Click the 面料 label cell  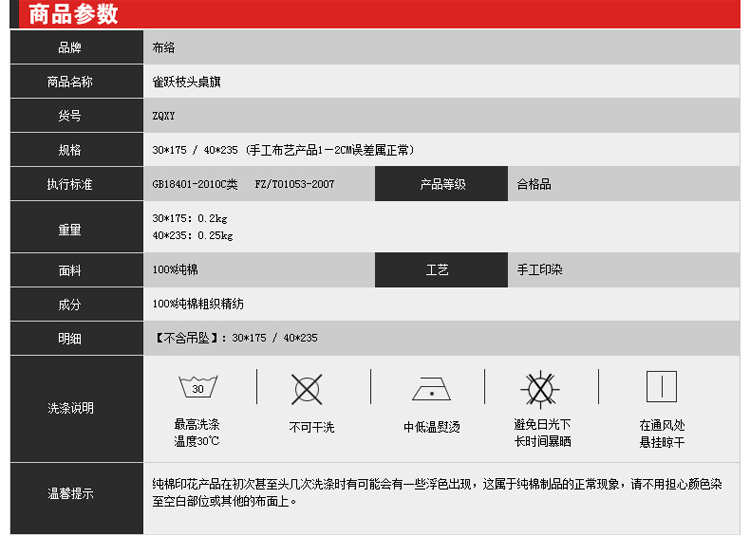click(77, 270)
